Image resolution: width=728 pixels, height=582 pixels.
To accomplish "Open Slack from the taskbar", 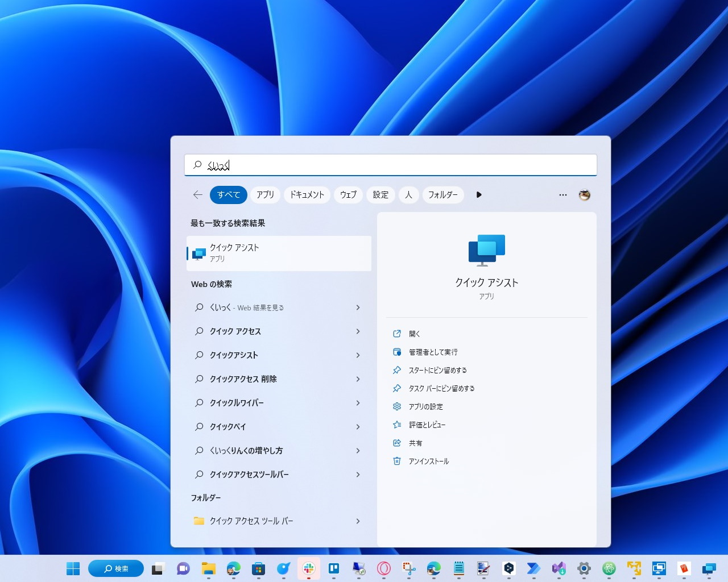I will click(309, 568).
